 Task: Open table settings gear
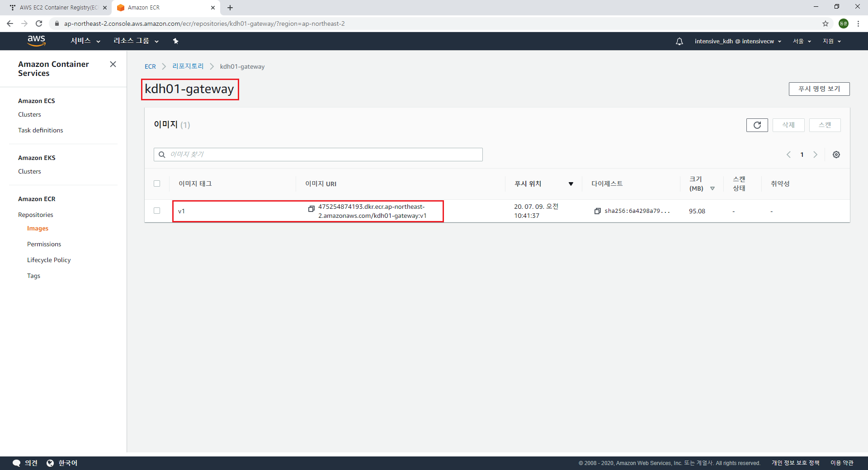coord(836,155)
